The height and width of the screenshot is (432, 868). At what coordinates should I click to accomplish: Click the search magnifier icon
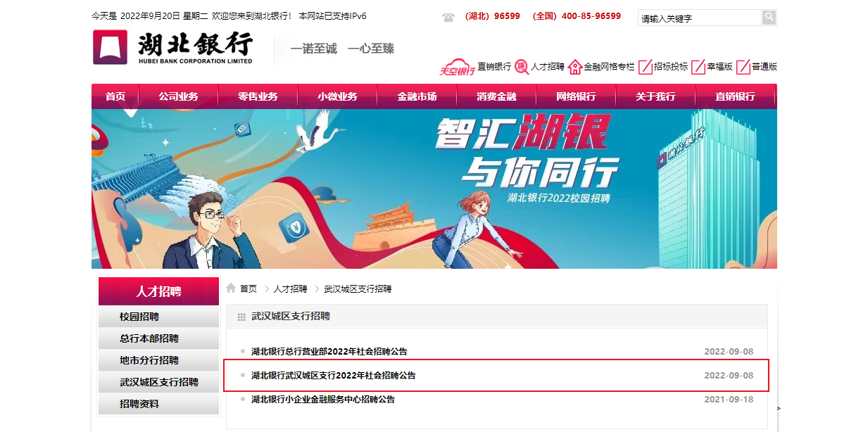(769, 17)
